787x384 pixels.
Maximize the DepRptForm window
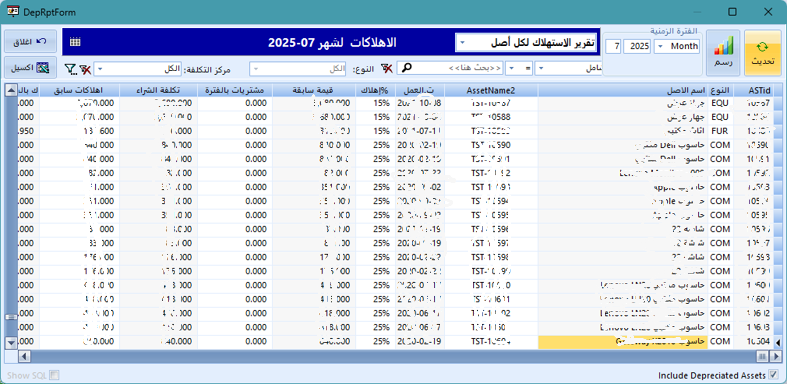(732, 12)
